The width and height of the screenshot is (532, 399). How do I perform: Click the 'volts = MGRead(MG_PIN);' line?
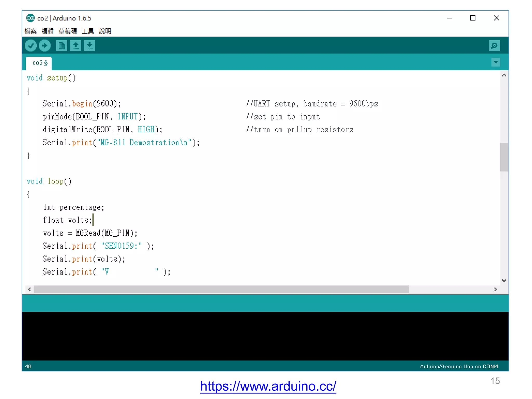(90, 233)
